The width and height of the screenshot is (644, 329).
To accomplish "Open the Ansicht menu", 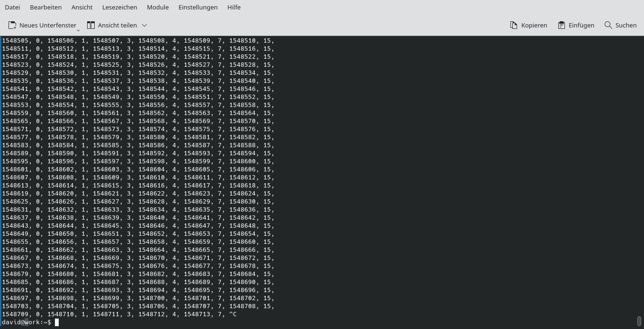I will coord(81,7).
